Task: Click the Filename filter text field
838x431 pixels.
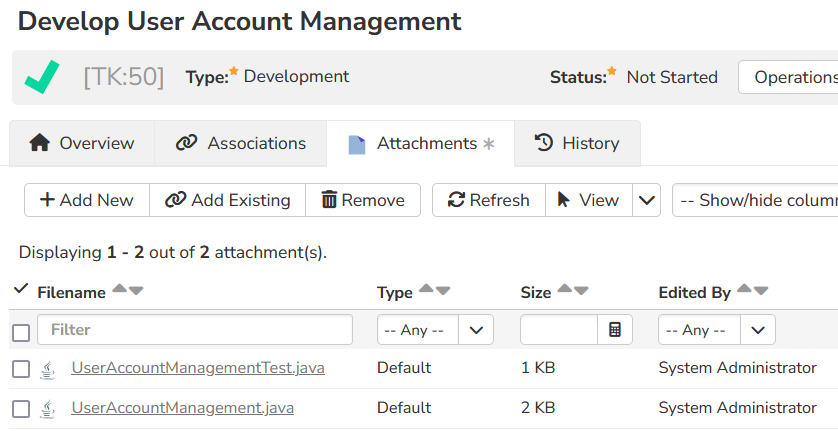Action: coord(195,330)
